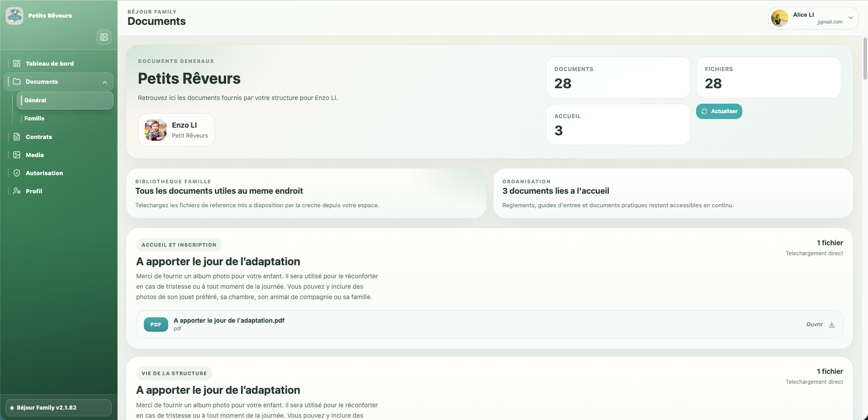
Task: Open the Alice LI account dropdown
Action: tap(813, 18)
